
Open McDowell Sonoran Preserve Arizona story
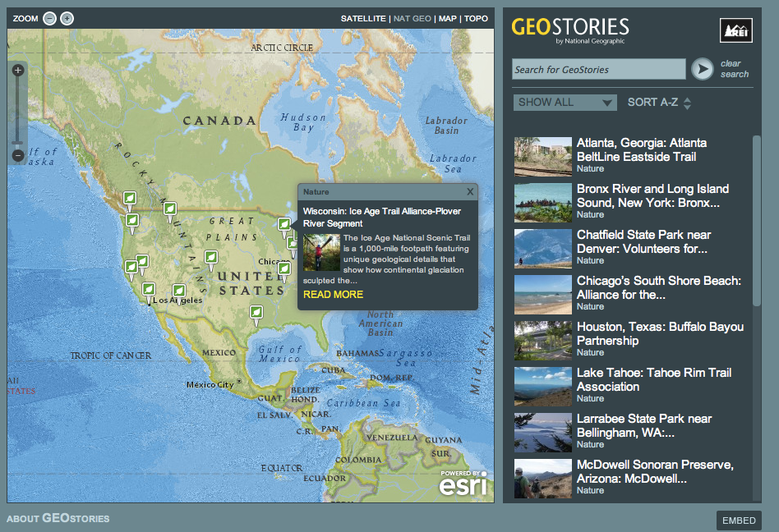(655, 471)
